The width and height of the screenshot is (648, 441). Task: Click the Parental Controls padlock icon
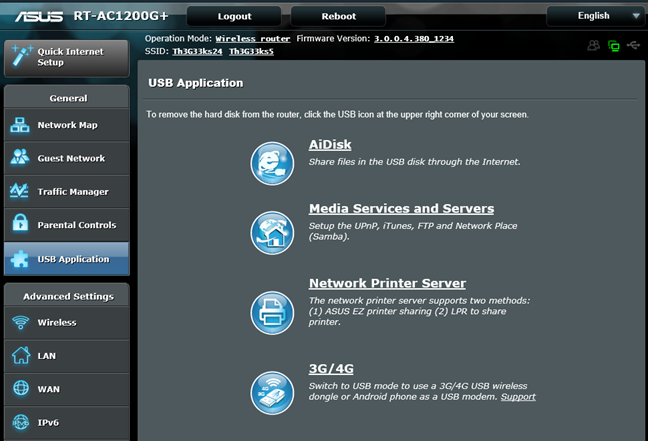point(20,223)
